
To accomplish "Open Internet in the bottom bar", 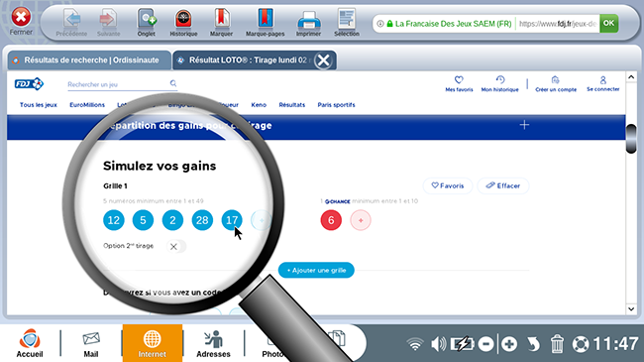I will tap(152, 343).
